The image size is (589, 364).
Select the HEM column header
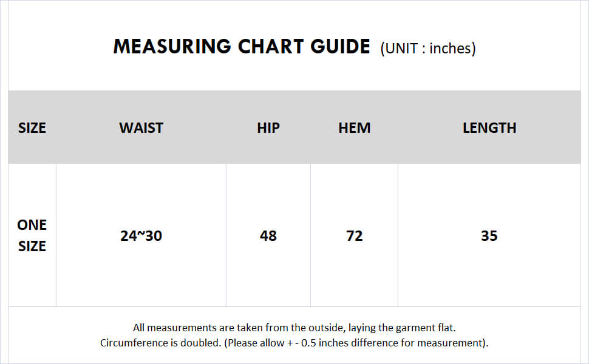[354, 128]
